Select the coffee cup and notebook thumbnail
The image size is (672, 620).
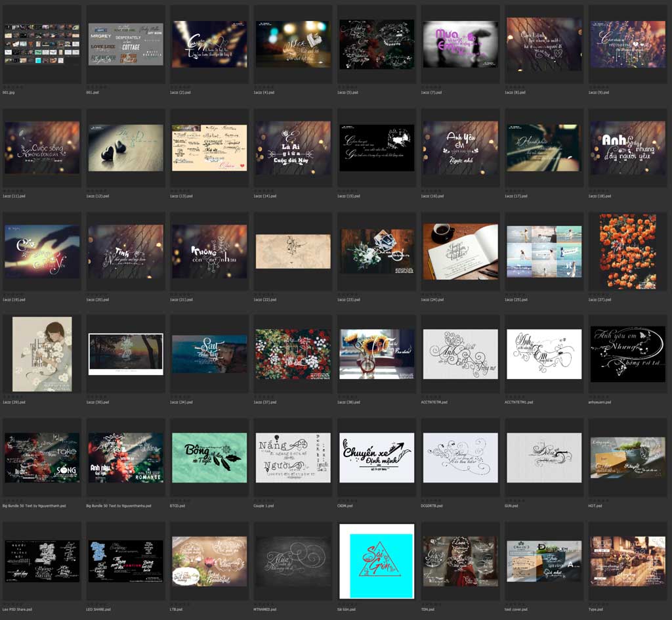pyautogui.click(x=460, y=252)
